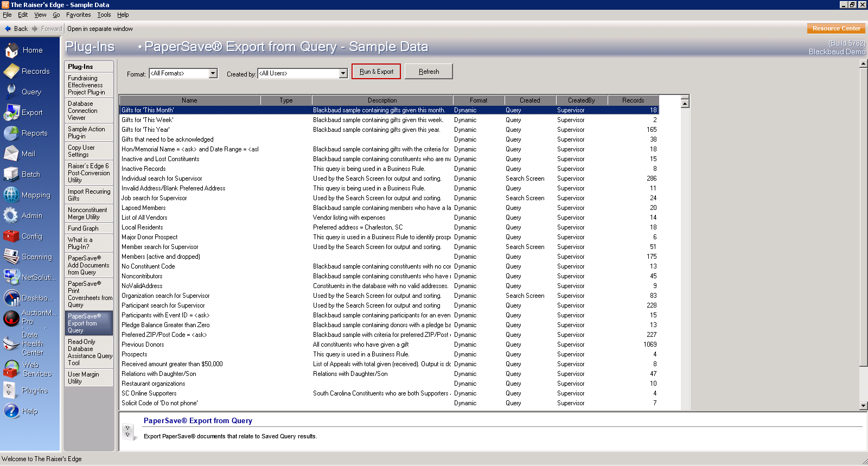
Task: Select query List of All Vendors
Action: (x=389, y=218)
